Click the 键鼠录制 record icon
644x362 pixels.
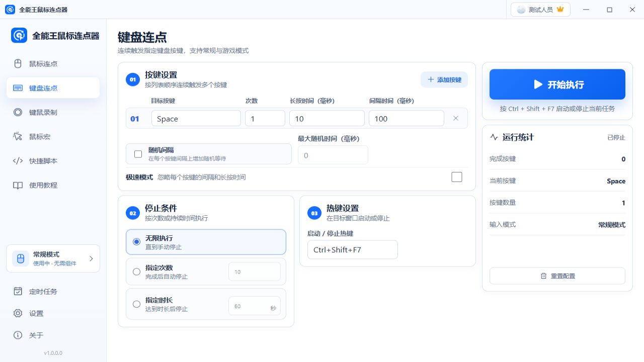pos(18,112)
